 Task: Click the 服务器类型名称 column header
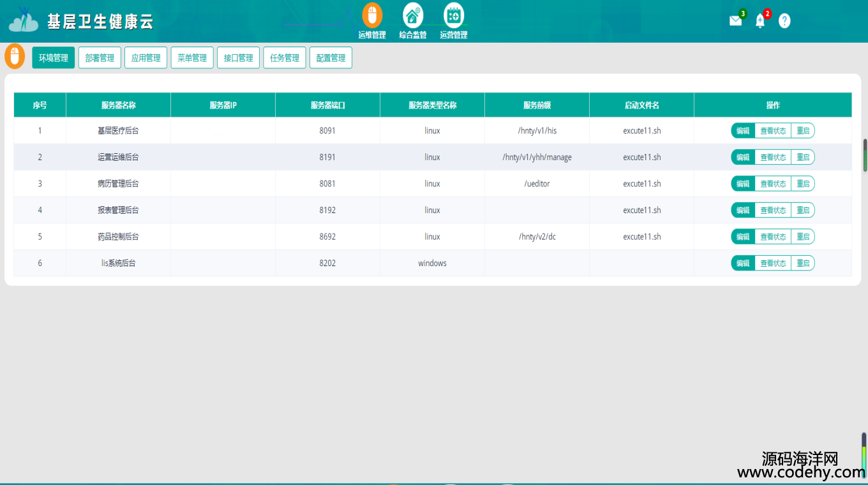432,105
